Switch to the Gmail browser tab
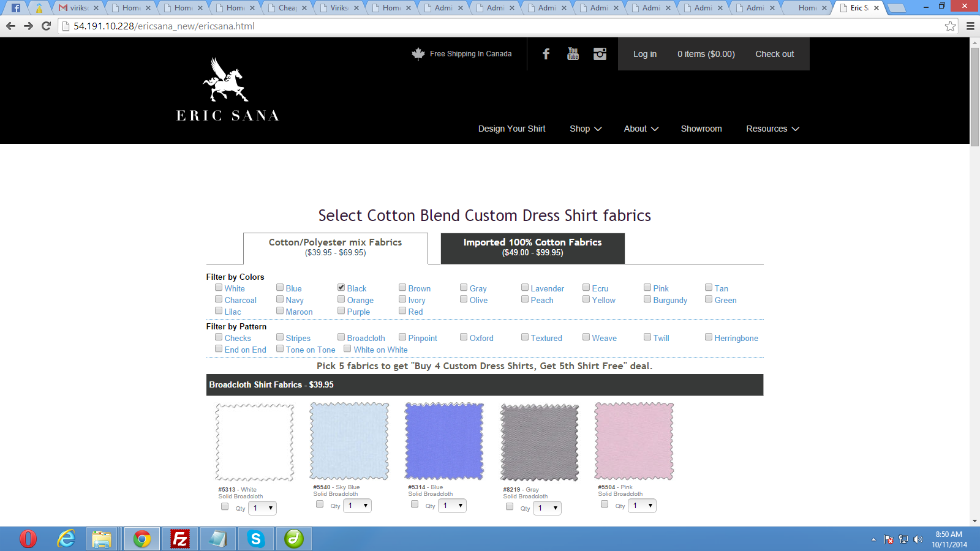Screen dimensions: 980x551 coord(78,8)
